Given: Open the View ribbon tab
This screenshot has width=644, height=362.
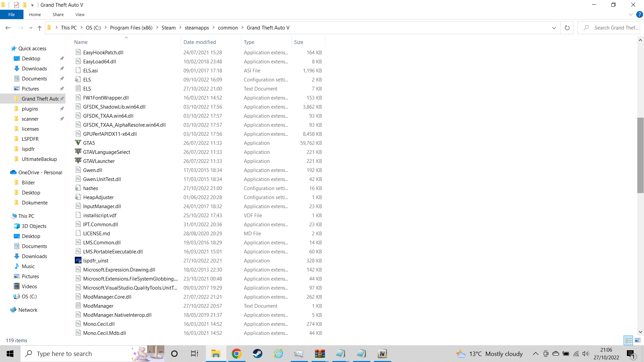Looking at the screenshot, I should coord(80,14).
